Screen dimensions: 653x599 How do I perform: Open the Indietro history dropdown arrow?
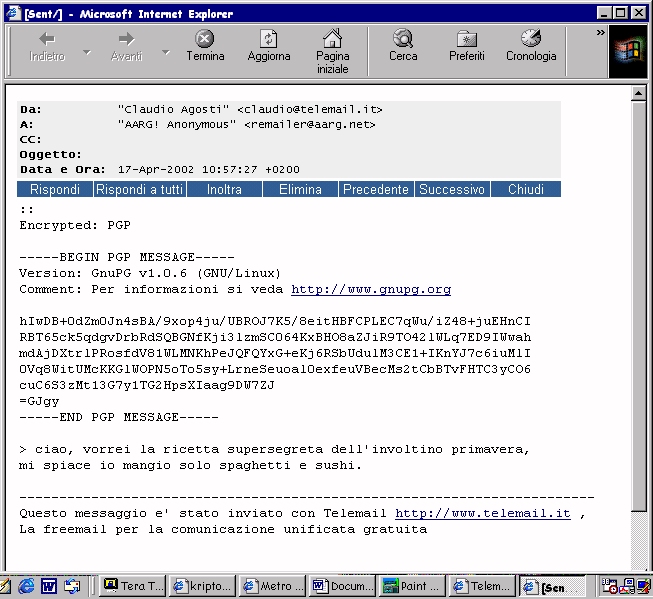(x=87, y=52)
